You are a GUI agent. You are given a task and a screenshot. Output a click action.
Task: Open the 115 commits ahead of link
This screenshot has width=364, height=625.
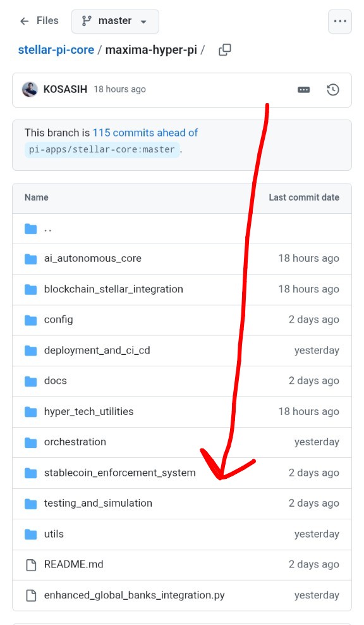pyautogui.click(x=145, y=133)
